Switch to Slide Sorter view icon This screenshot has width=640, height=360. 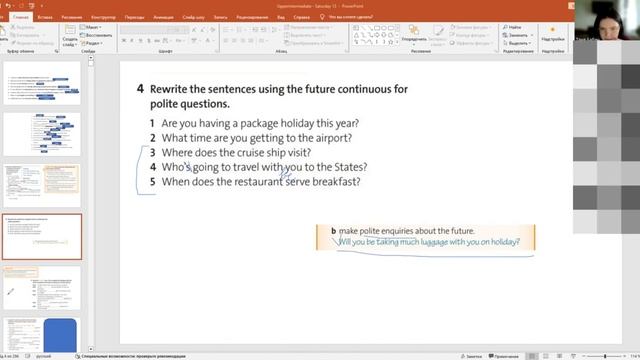coord(546,356)
